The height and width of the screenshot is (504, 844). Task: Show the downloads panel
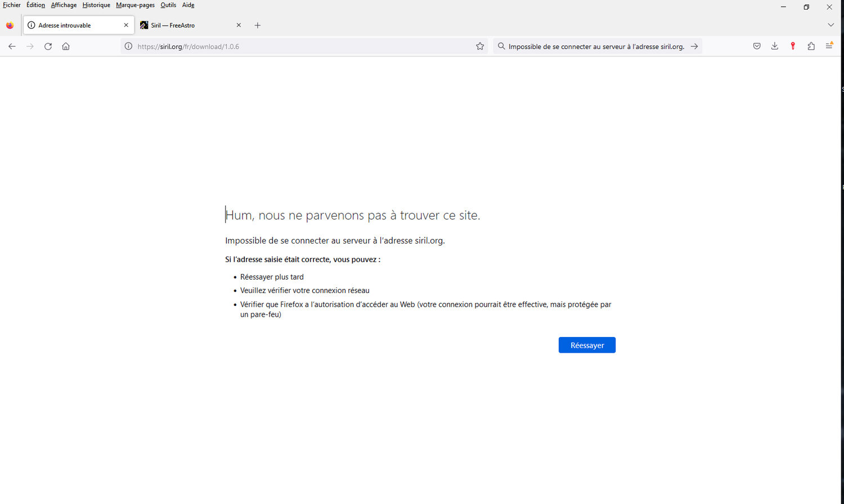pos(775,46)
